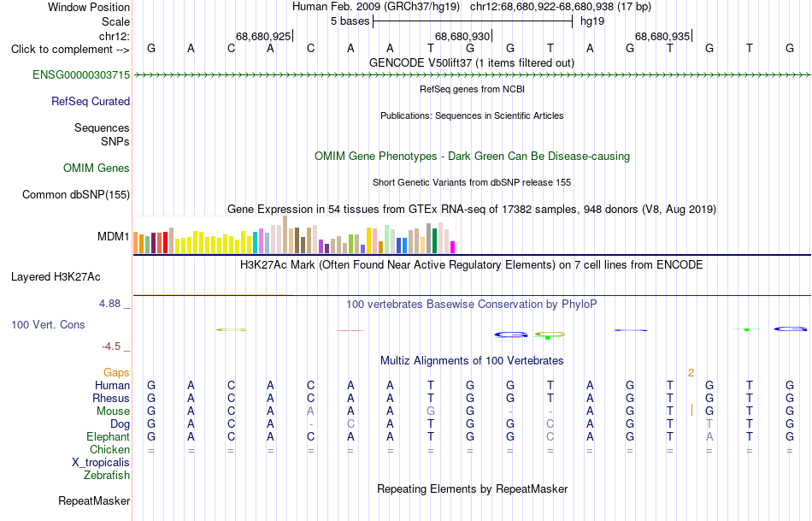Select the Elephant alignment row label

109,436
